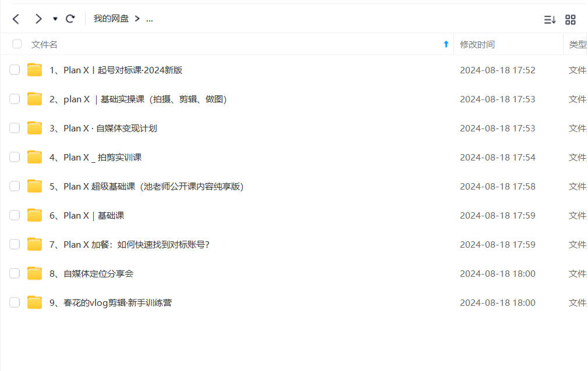Expand the breadcrumb ellipsis path
This screenshot has height=371, width=588.
(x=149, y=19)
